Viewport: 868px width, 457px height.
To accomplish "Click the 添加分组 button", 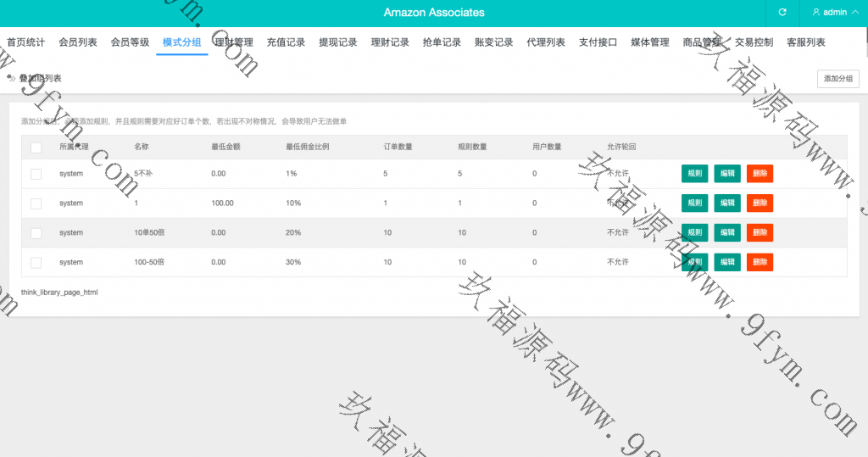I will (x=838, y=79).
